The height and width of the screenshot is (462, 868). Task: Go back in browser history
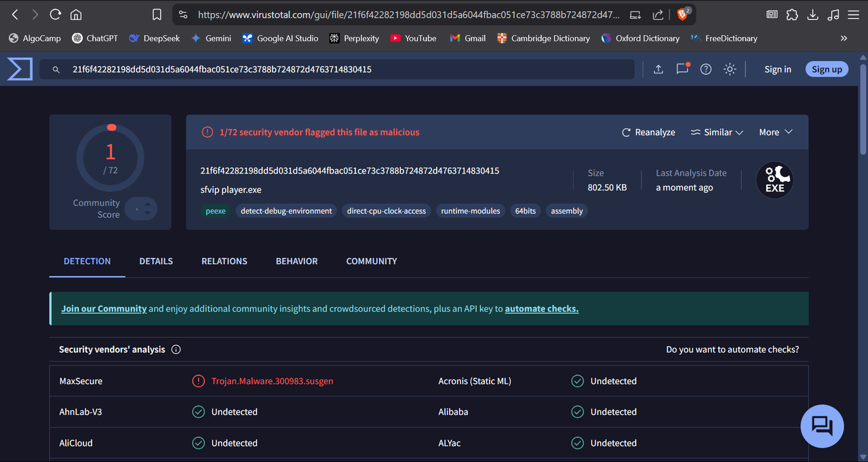click(x=15, y=14)
